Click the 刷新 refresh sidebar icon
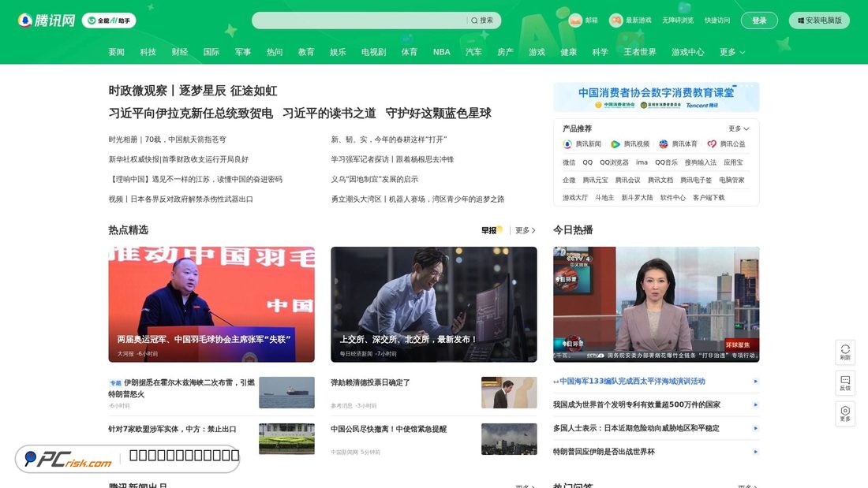 coord(845,352)
